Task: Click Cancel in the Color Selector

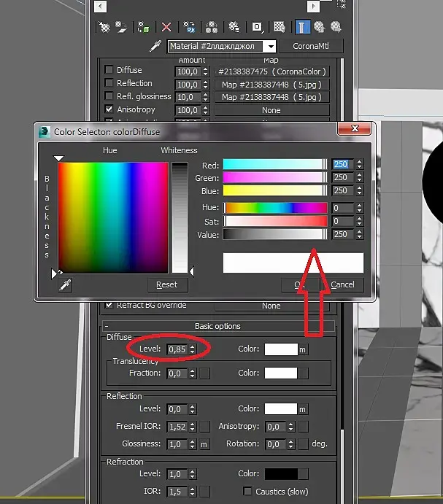Action: coord(342,284)
